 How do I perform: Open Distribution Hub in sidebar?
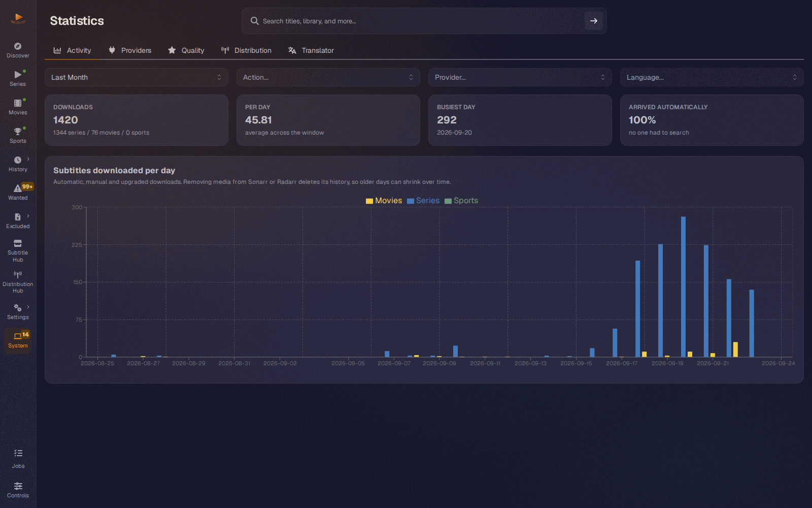pyautogui.click(x=18, y=282)
